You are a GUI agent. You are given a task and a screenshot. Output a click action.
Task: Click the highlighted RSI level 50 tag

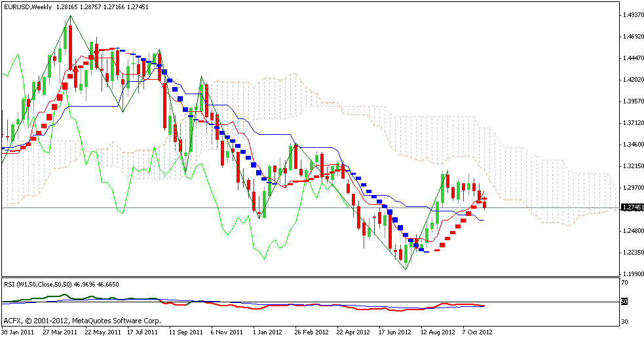coord(624,302)
